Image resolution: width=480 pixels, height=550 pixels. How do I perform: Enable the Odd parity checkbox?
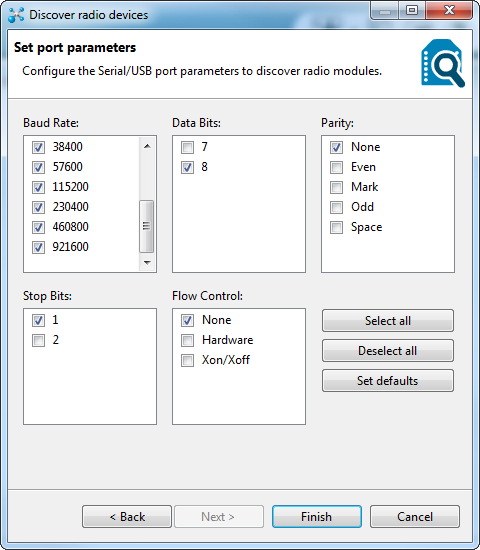coord(336,207)
